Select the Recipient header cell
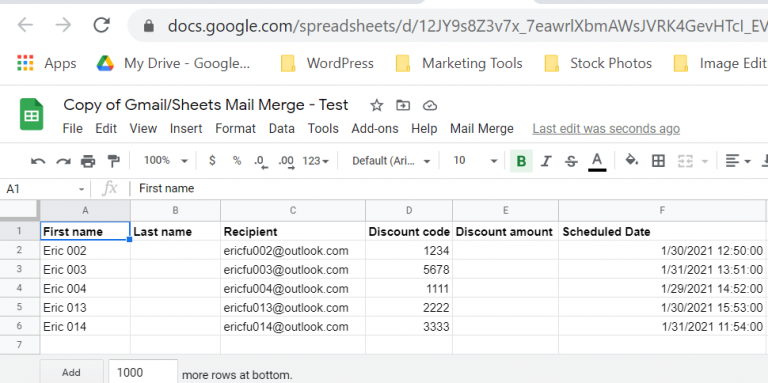This screenshot has height=383, width=768. pos(293,232)
